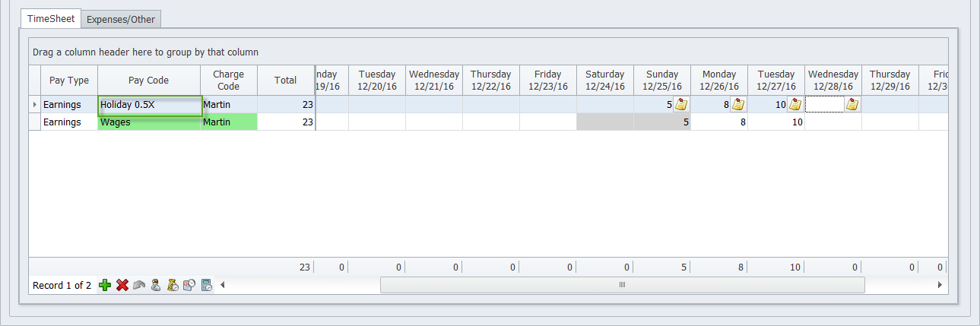Open the note on Sunday 12/25/16 cell
The height and width of the screenshot is (326, 980).
(x=681, y=105)
